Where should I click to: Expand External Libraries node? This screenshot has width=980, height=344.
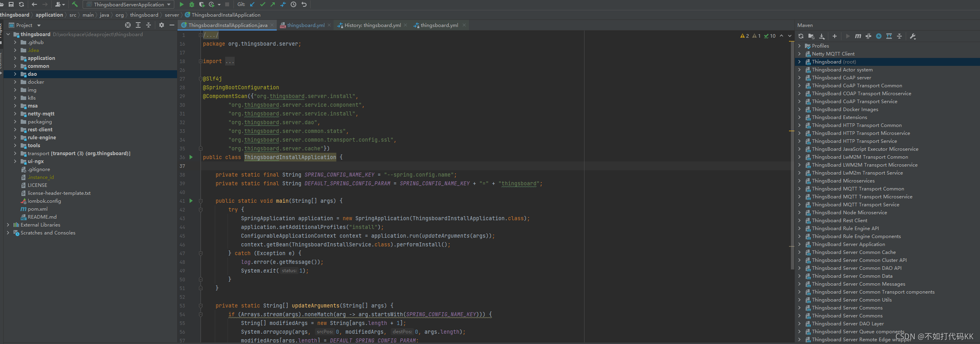pyautogui.click(x=8, y=225)
